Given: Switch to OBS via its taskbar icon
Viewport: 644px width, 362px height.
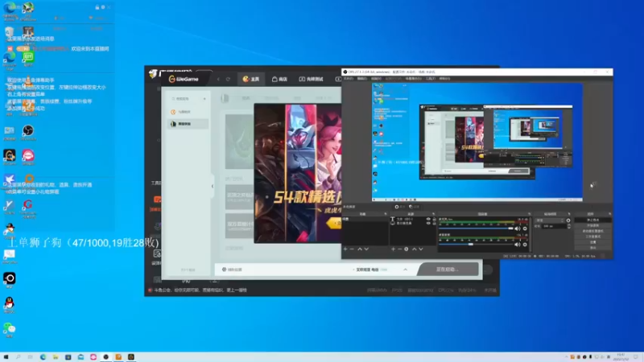Looking at the screenshot, I should click(106, 357).
